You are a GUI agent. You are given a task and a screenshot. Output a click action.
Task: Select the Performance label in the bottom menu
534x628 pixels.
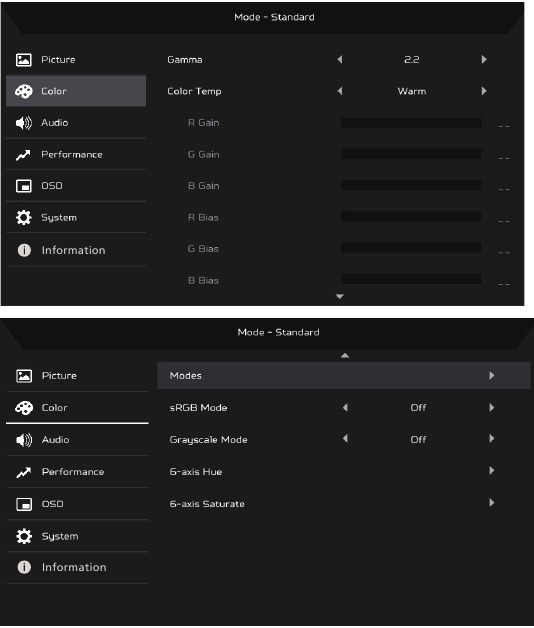click(73, 472)
